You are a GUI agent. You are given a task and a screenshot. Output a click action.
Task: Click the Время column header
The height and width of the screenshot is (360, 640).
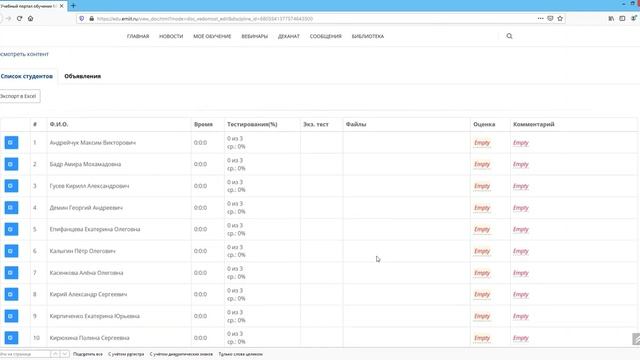click(203, 124)
